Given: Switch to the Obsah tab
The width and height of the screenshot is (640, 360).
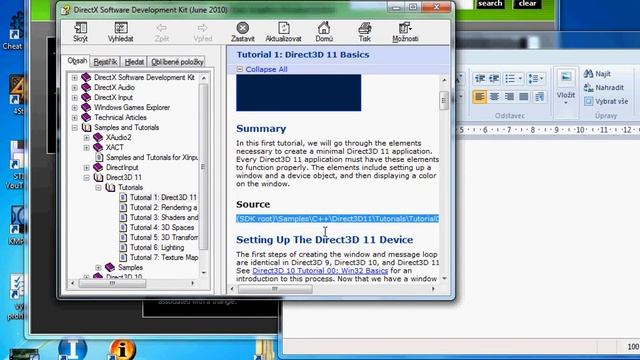Looking at the screenshot, I should 77,61.
